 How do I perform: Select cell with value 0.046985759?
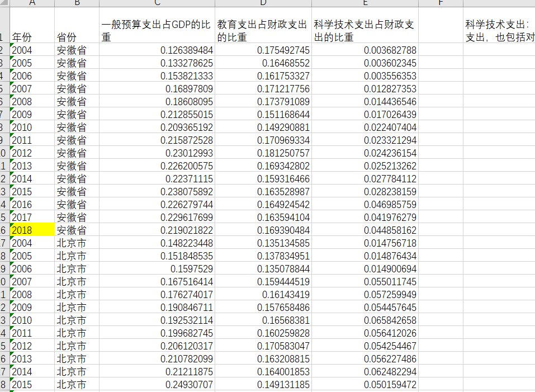[364, 204]
